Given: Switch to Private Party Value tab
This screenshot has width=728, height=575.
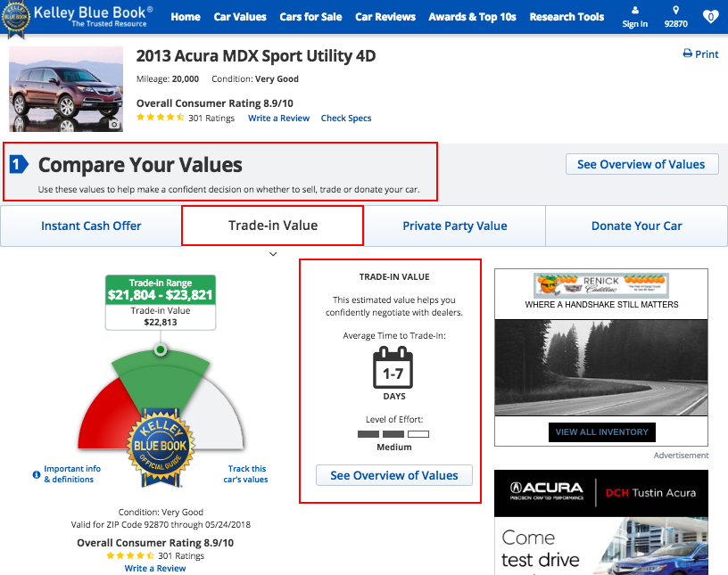Looking at the screenshot, I should 454,226.
